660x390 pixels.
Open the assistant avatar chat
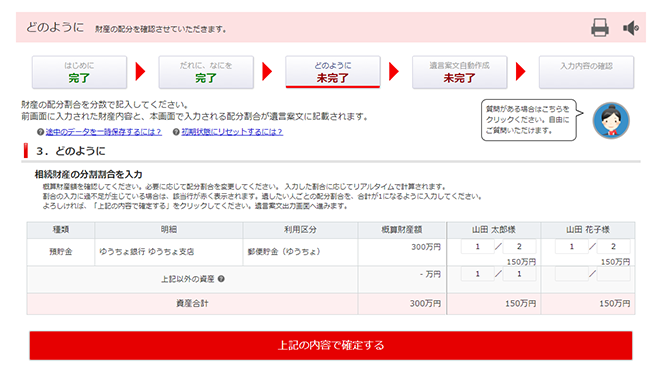pyautogui.click(x=611, y=120)
